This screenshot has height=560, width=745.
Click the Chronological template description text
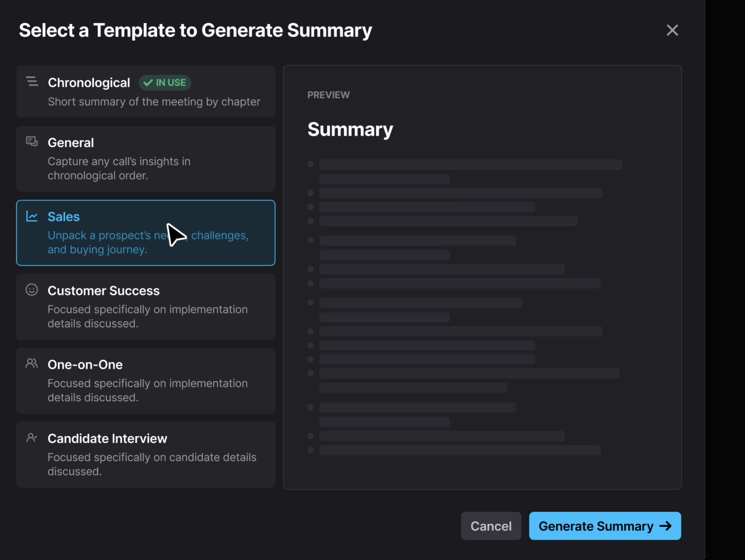coord(154,102)
